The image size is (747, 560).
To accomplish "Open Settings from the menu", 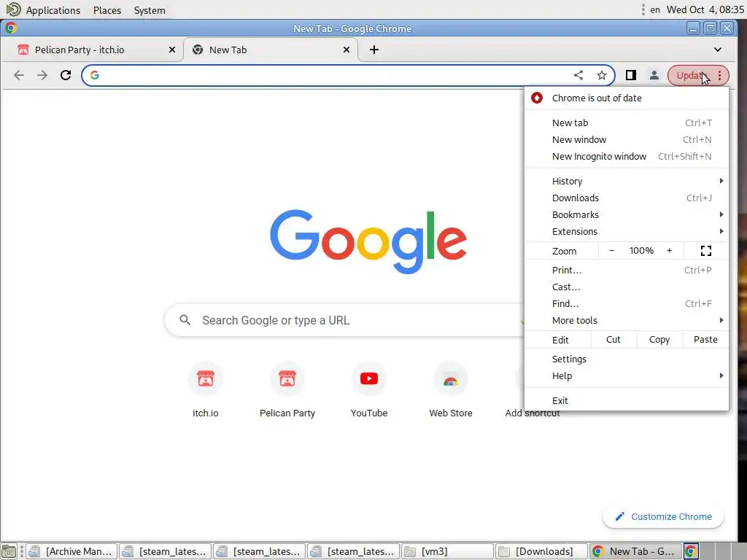I will pos(627,359).
